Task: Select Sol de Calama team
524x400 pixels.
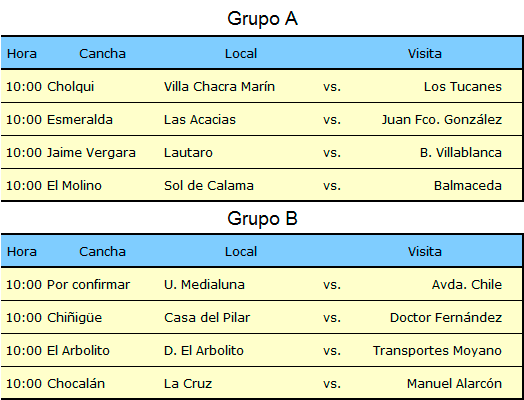Action: (x=209, y=185)
